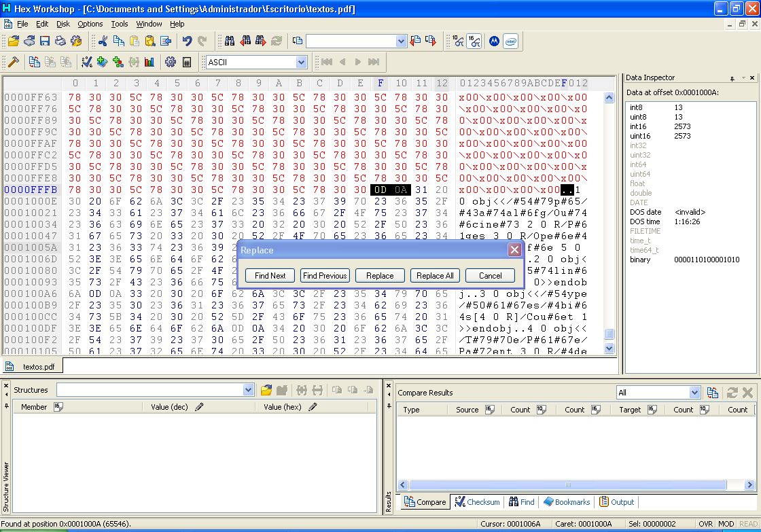Launch the Base Converter calculator icon
Screen dimensions: 761x532
186,62
